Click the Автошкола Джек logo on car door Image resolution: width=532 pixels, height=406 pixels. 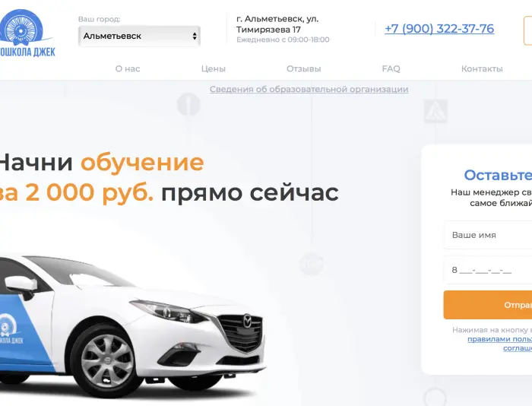[10, 331]
